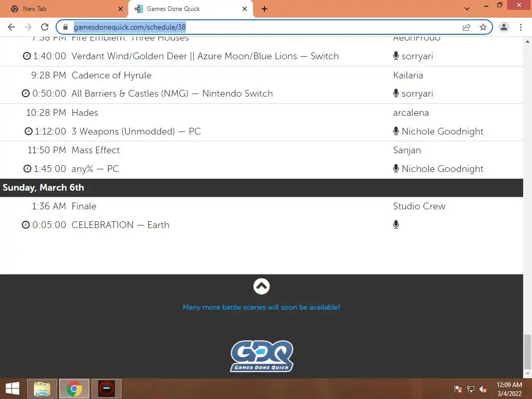Share this page using the share icon

tap(467, 27)
